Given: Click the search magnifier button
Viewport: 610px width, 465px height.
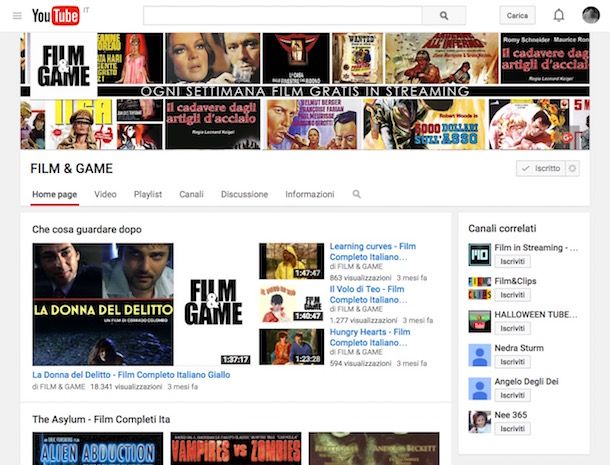Looking at the screenshot, I should tap(444, 16).
